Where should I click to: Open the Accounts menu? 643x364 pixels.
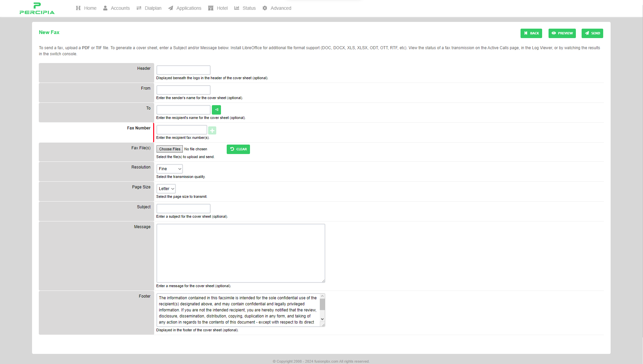click(x=116, y=8)
